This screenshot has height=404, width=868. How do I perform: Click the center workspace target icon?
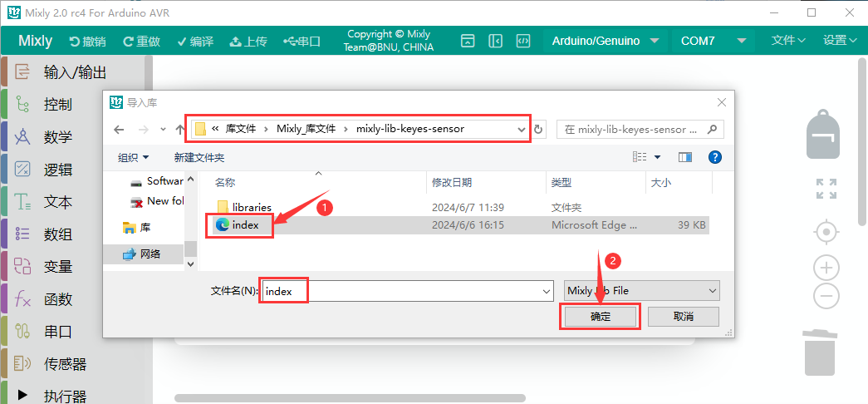coord(826,232)
